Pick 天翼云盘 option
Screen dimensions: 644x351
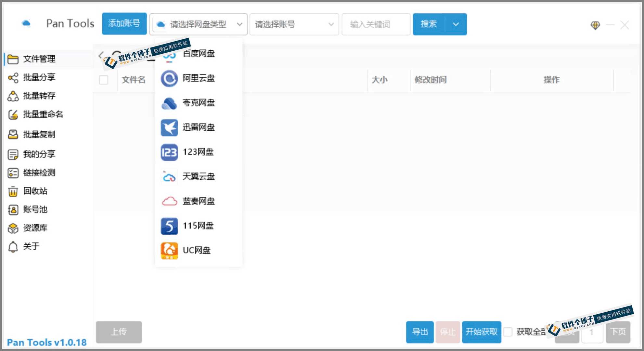click(199, 177)
